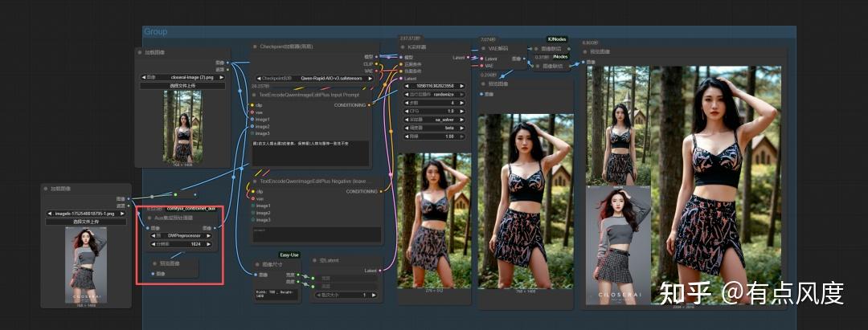Click the CONDITIONING output of the Input Prompt node
The image size is (868, 330).
pos(369,105)
